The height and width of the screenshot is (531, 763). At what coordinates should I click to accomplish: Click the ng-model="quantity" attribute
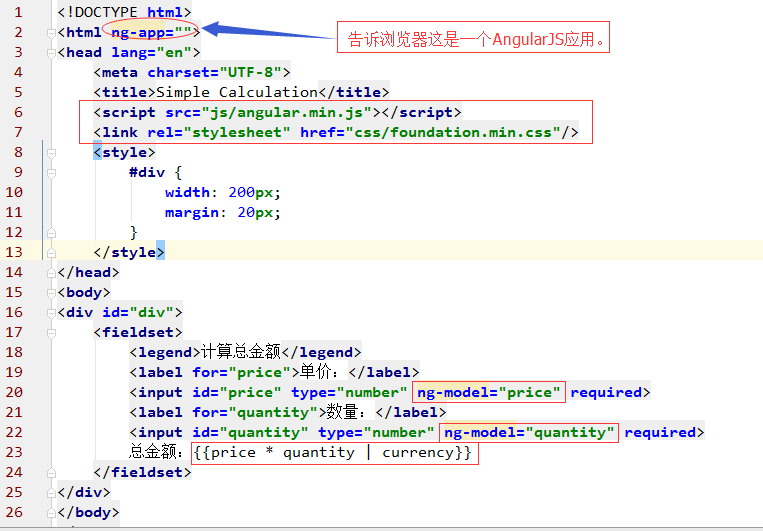[x=529, y=432]
